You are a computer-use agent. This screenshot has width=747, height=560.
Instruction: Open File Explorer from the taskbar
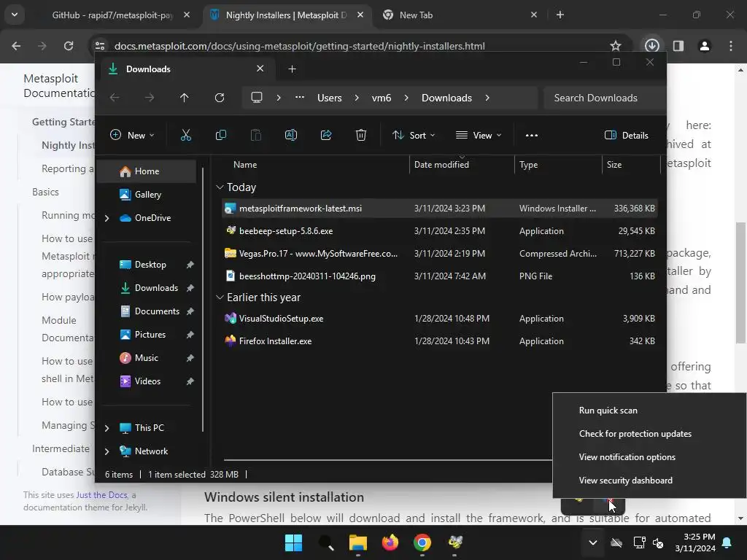click(357, 542)
